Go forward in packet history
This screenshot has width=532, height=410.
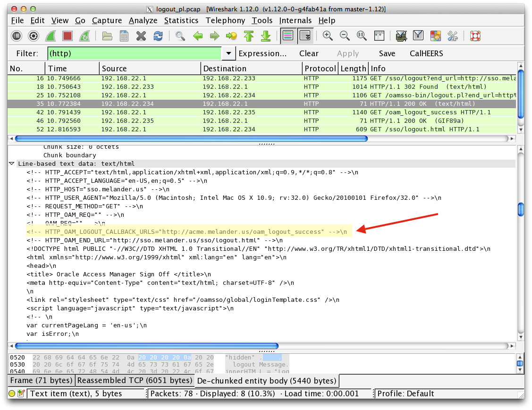click(214, 36)
